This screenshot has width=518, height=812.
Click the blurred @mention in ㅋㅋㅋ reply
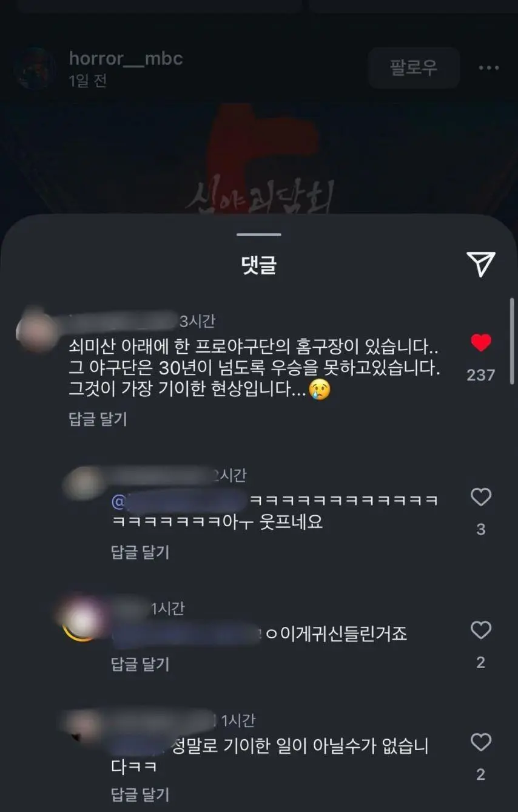[x=180, y=502]
